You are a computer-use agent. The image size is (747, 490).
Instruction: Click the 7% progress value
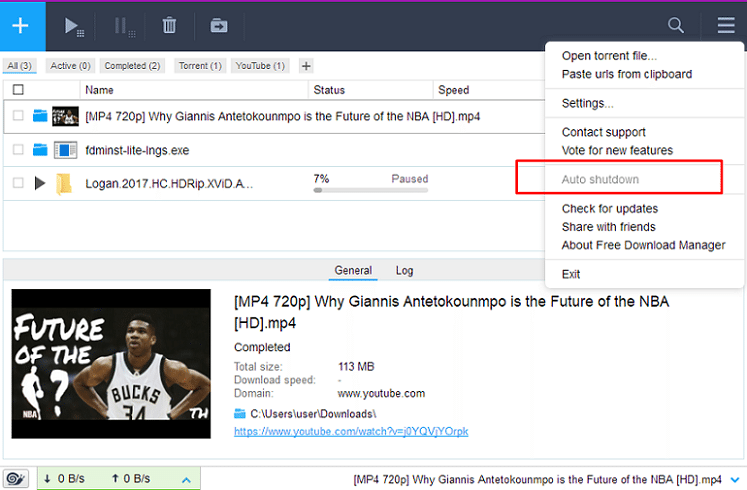point(321,179)
